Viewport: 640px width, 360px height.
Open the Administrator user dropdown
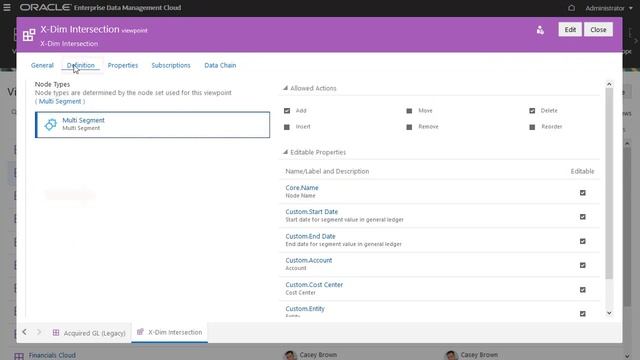[609, 8]
